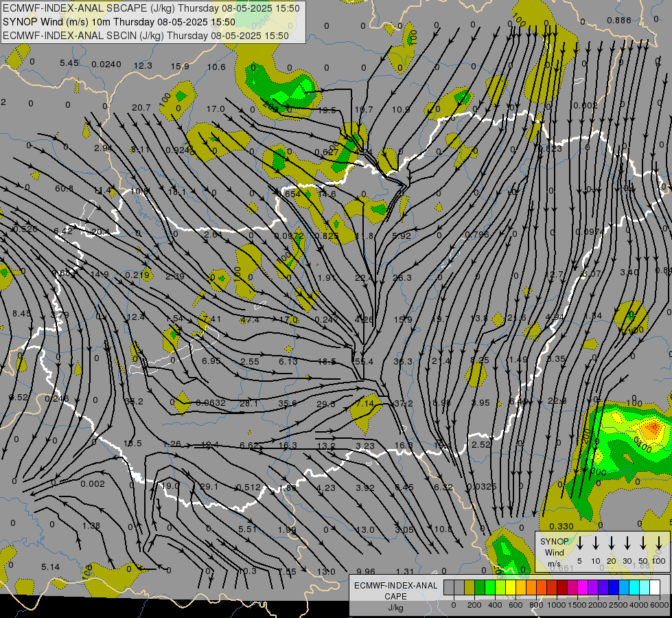Screen dimensions: 672x618
Task: Select the white CAPE legend swatch
Action: (654, 587)
